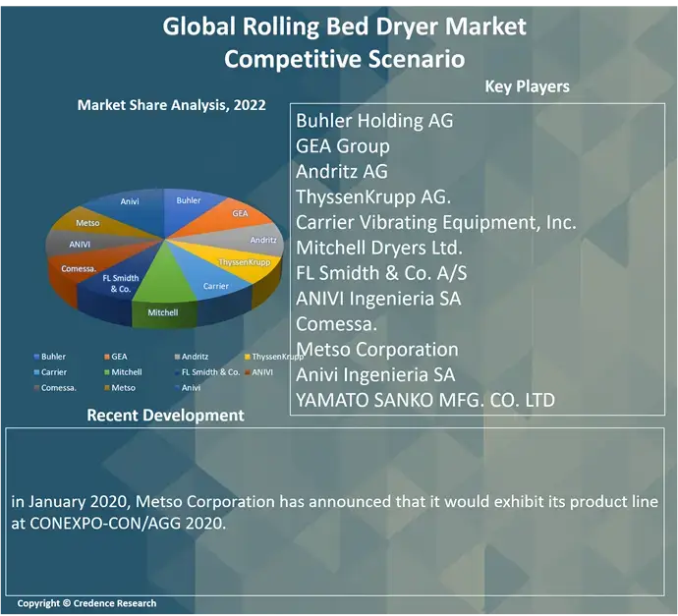The height and width of the screenshot is (616, 678).
Task: Click Carrier Vibrating Equipment, Inc. entry
Action: tap(435, 223)
